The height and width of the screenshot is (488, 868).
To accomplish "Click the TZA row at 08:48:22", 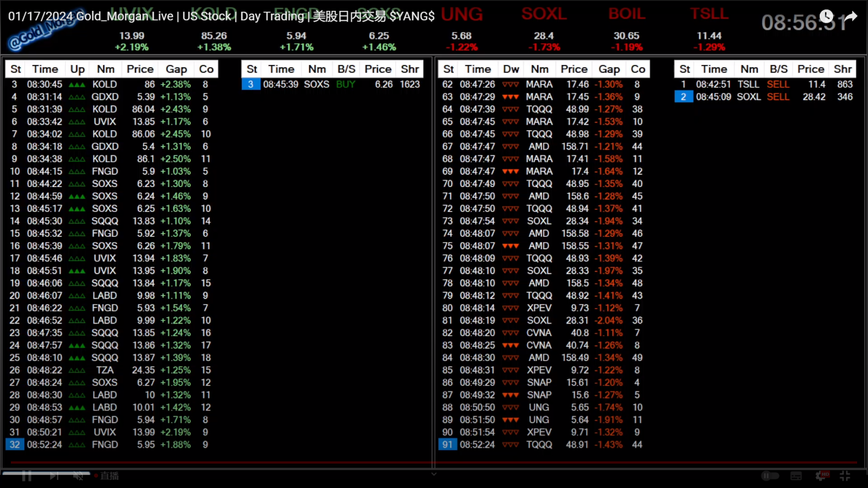I will (111, 370).
